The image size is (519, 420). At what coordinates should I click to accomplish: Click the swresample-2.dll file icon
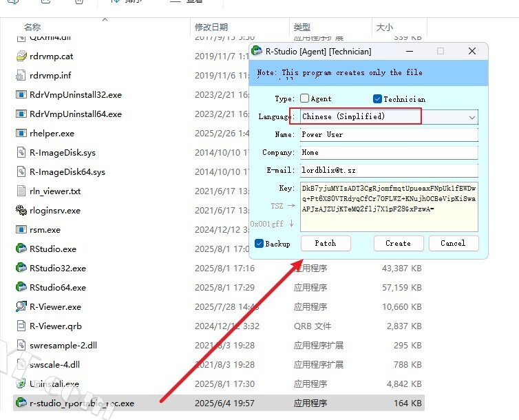coord(21,345)
